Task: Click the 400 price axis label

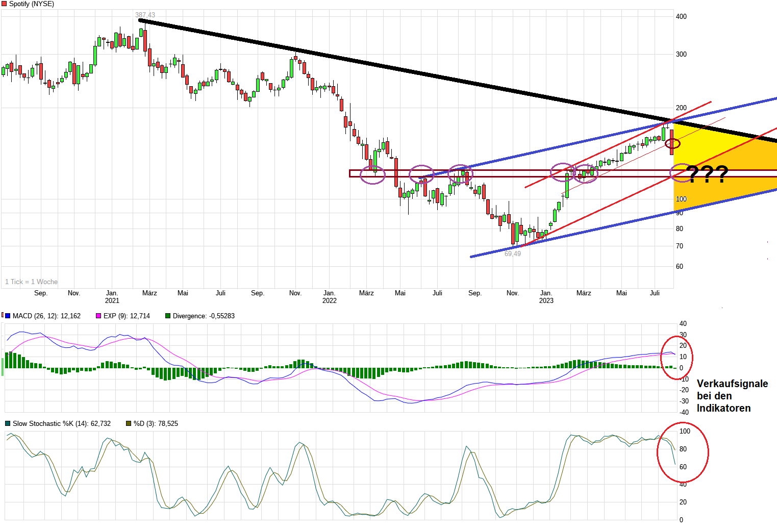Action: pos(681,16)
